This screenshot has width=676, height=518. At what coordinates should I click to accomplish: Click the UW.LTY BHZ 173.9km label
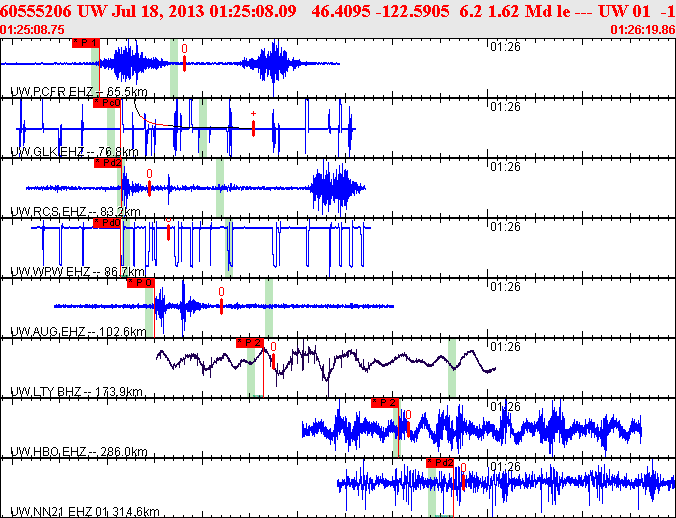click(75, 392)
